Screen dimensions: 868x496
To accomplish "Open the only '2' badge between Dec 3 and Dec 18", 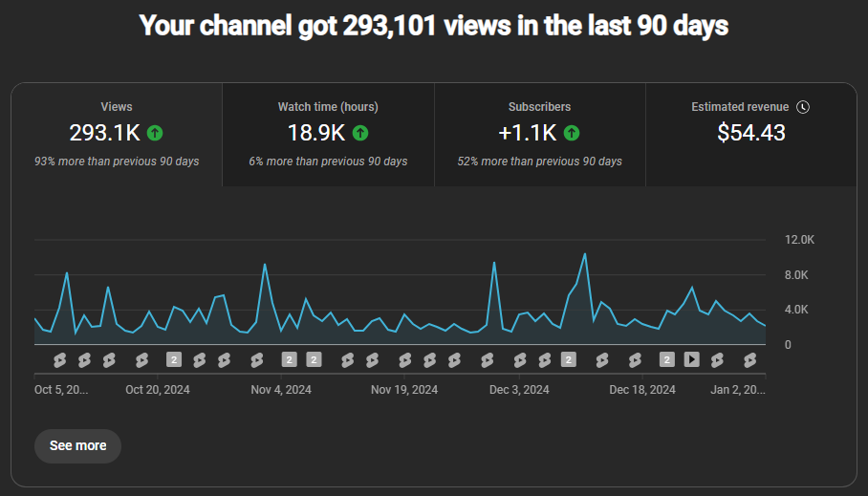I will tap(568, 359).
